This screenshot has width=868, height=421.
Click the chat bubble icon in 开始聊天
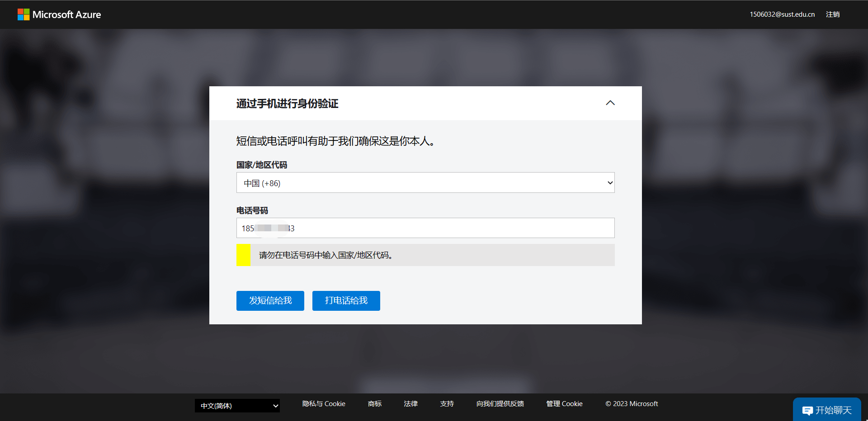tap(807, 410)
